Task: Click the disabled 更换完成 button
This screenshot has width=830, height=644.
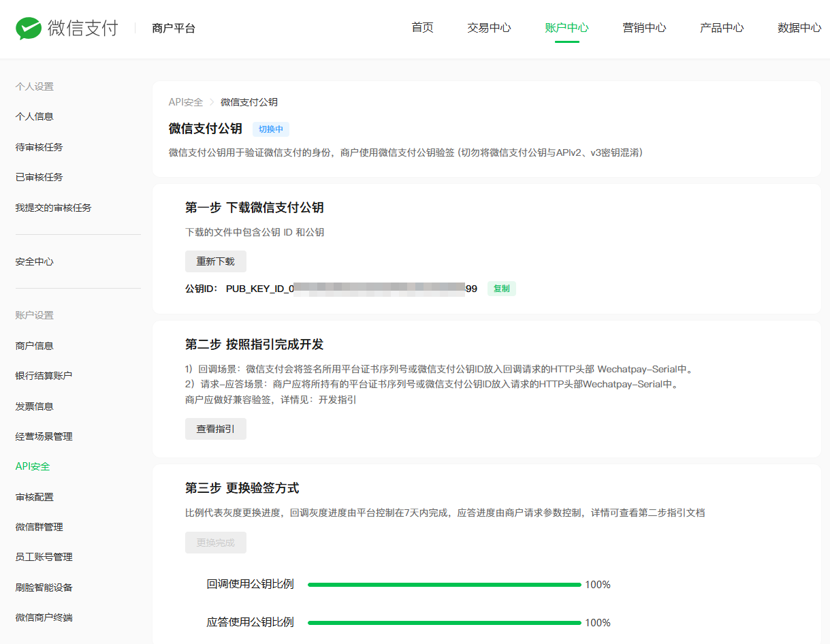Action: pyautogui.click(x=216, y=543)
